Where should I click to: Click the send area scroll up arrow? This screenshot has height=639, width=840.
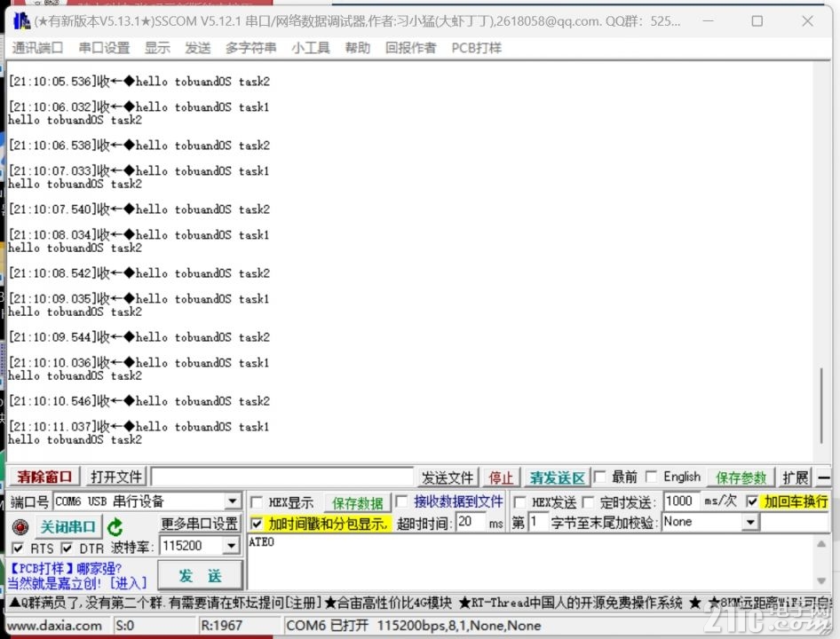821,544
